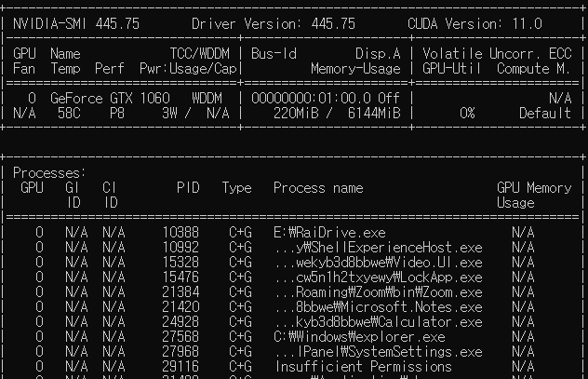
Task: Select PID 21384
Action: click(x=180, y=292)
